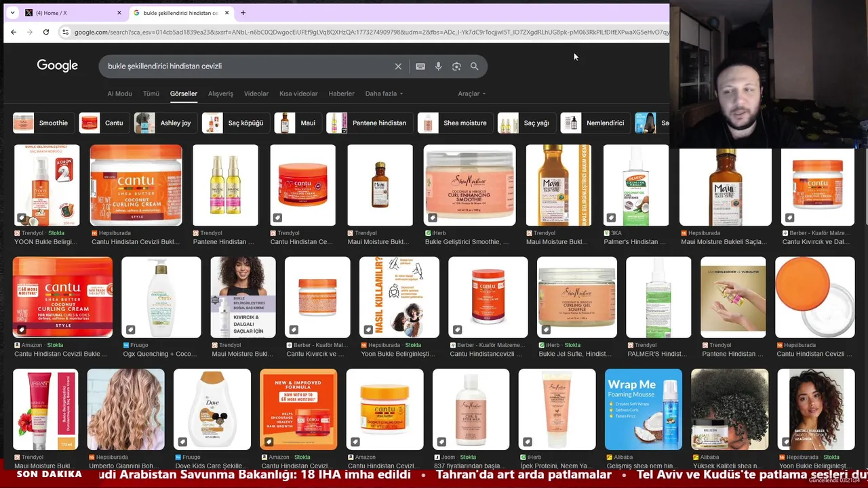Select the Saç yağı filter chip
Image resolution: width=868 pixels, height=488 pixels.
tap(526, 123)
